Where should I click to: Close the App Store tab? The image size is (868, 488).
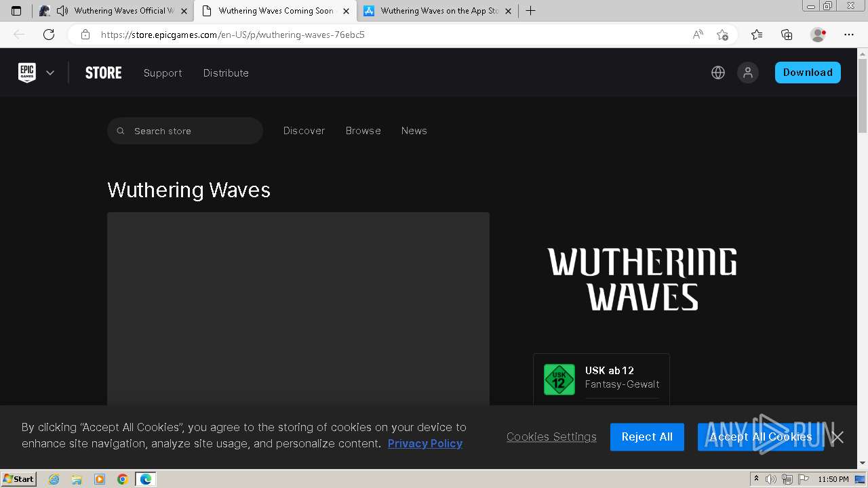[x=508, y=11]
